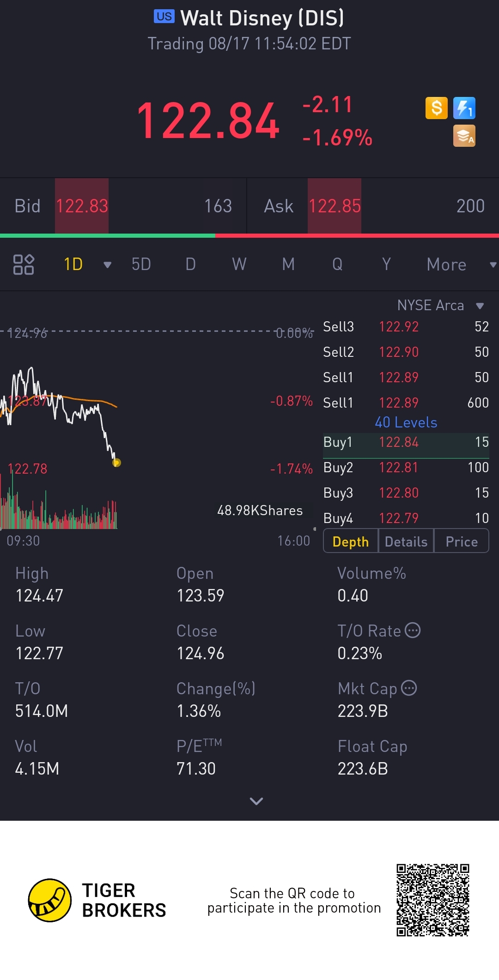Tap the green-red bid/ask ratio bar
Viewport: 499px width, 980px height.
click(x=249, y=235)
